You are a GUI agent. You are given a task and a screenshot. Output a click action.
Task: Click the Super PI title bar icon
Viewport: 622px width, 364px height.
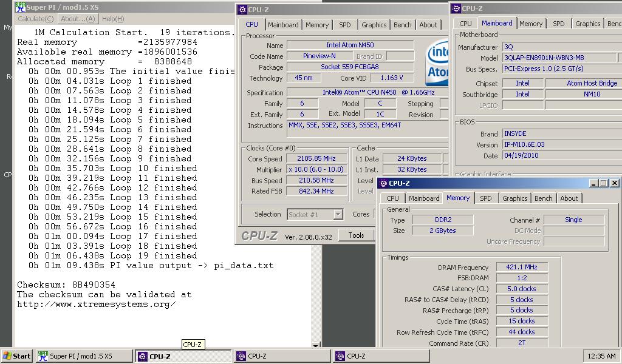20,7
